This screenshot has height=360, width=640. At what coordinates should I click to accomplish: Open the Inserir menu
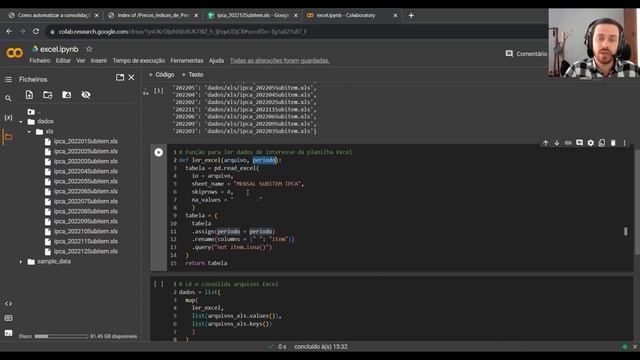99,60
